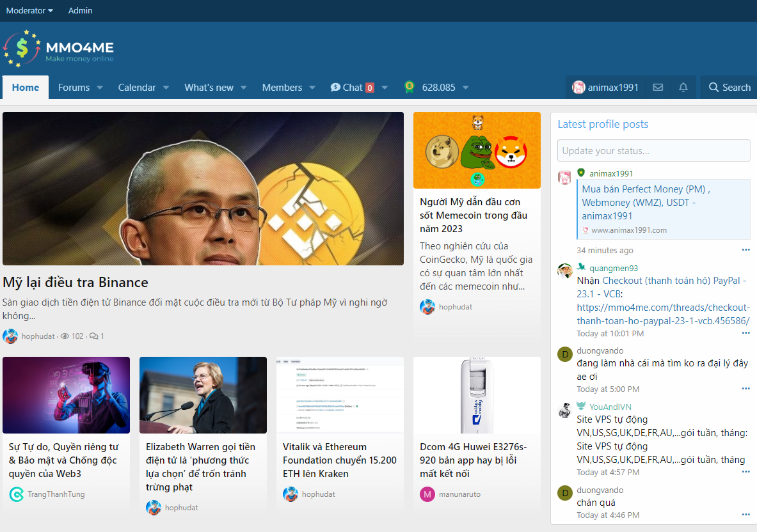Screen dimensions: 757x532
Task: Open the Home tab
Action: (x=26, y=88)
